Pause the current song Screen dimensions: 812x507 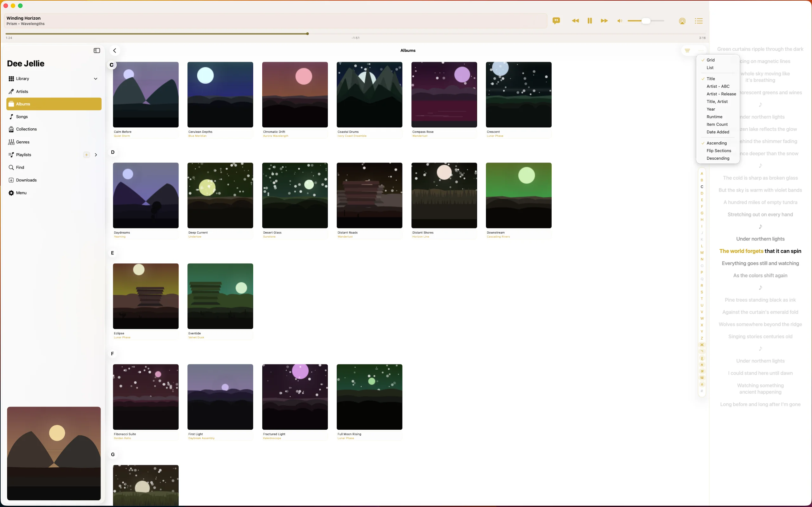[x=590, y=21]
